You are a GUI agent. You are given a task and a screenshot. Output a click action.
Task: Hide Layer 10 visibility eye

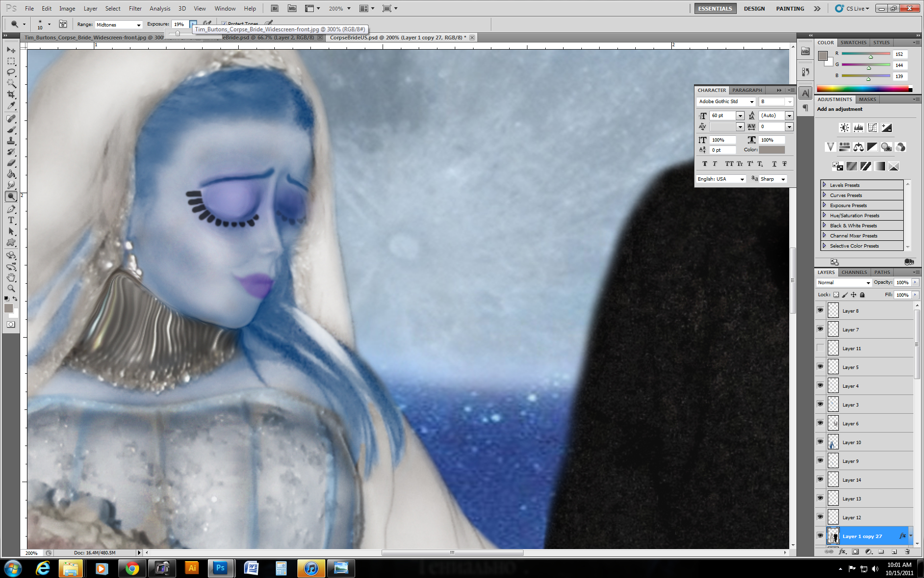tap(821, 442)
